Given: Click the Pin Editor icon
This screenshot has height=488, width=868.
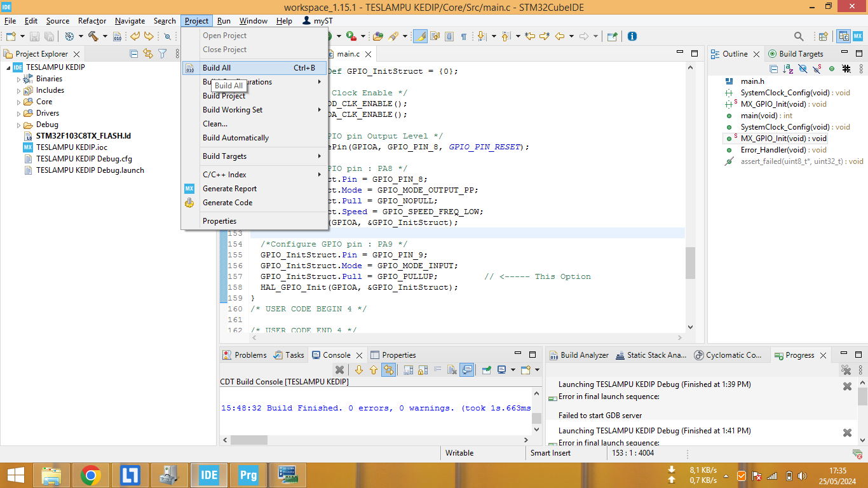Looking at the screenshot, I should point(611,36).
